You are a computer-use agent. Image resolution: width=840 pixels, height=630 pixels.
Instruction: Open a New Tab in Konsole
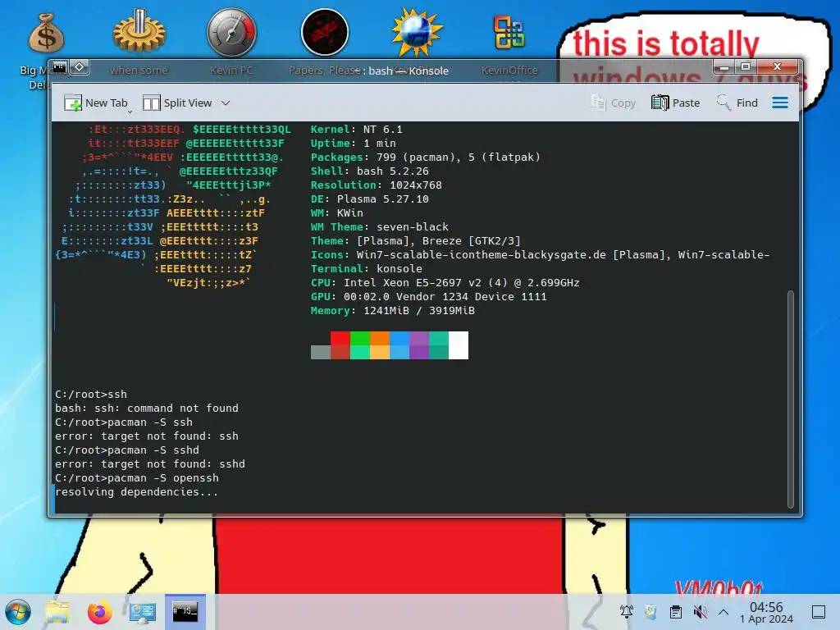pos(95,103)
